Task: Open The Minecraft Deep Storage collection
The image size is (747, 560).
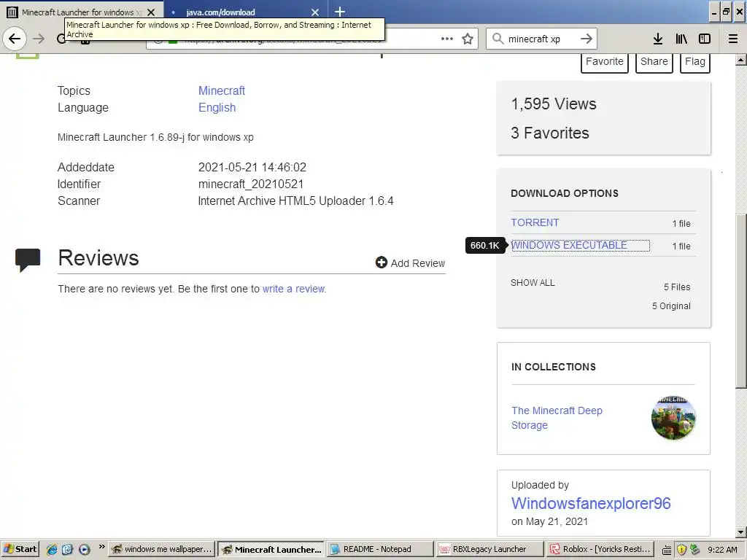Action: [x=557, y=418]
